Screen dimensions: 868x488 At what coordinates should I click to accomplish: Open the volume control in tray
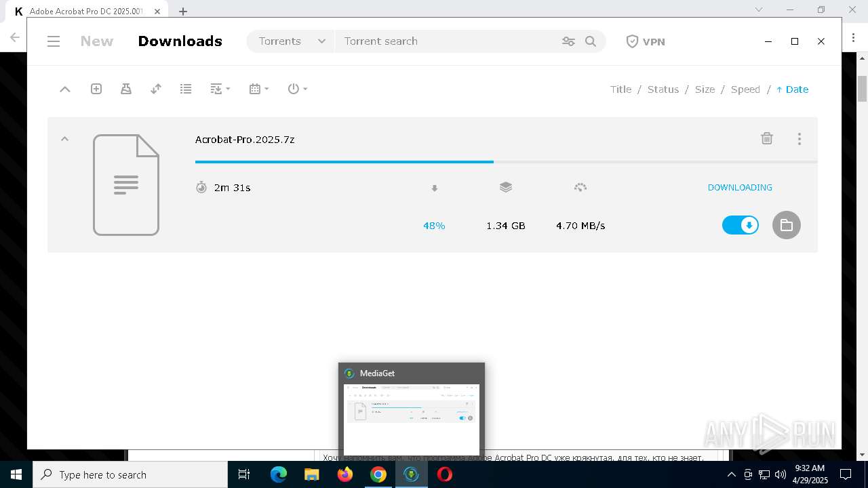tap(781, 474)
